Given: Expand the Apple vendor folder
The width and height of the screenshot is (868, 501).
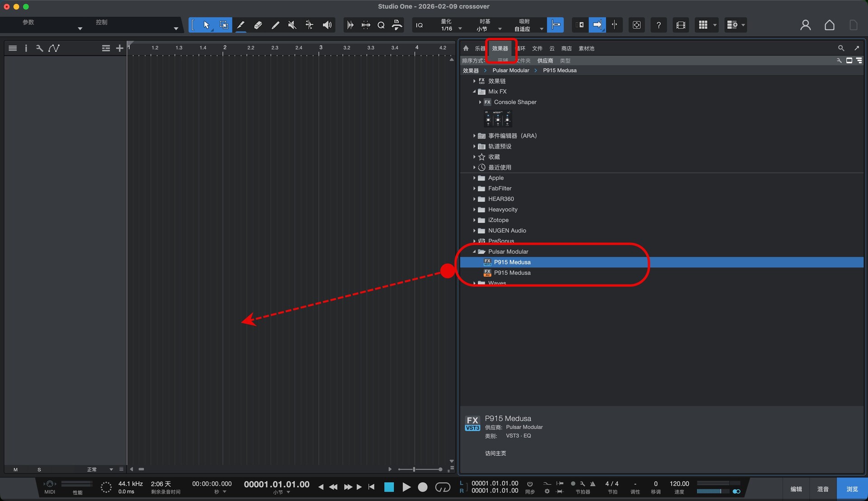Looking at the screenshot, I should [x=474, y=178].
